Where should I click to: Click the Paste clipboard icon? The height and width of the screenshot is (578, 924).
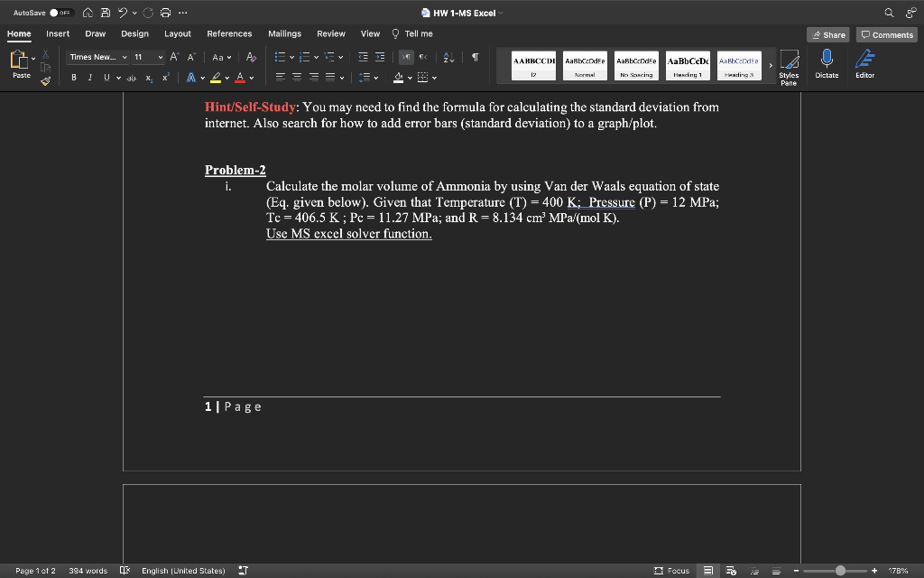click(x=19, y=60)
